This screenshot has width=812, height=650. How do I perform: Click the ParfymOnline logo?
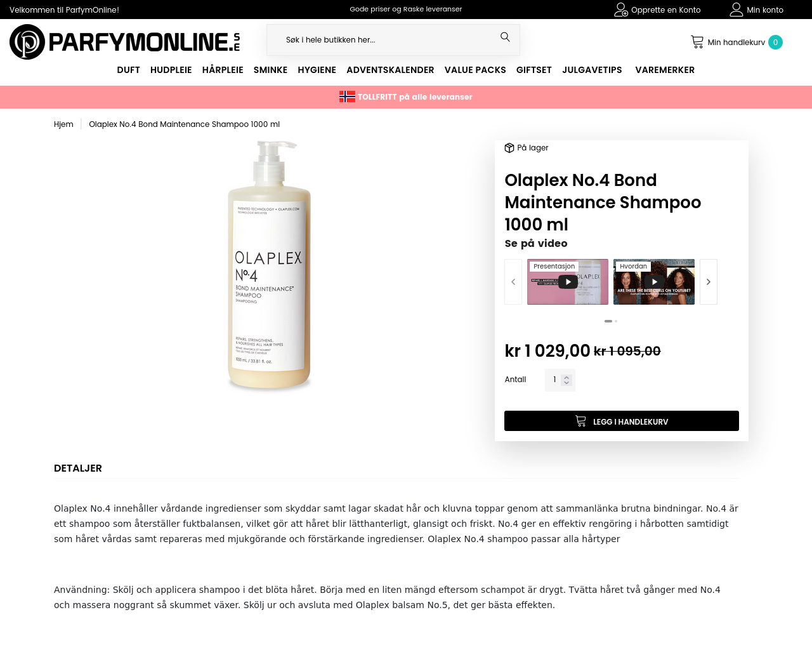125,42
